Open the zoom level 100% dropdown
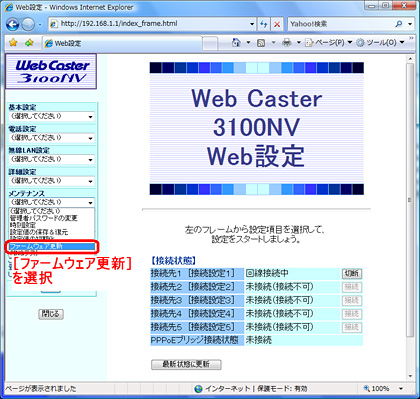 pyautogui.click(x=384, y=389)
